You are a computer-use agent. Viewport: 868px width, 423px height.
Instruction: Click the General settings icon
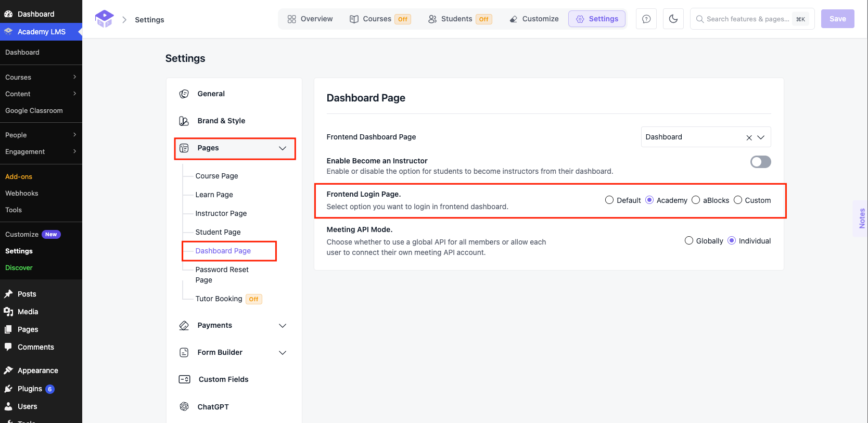(184, 94)
